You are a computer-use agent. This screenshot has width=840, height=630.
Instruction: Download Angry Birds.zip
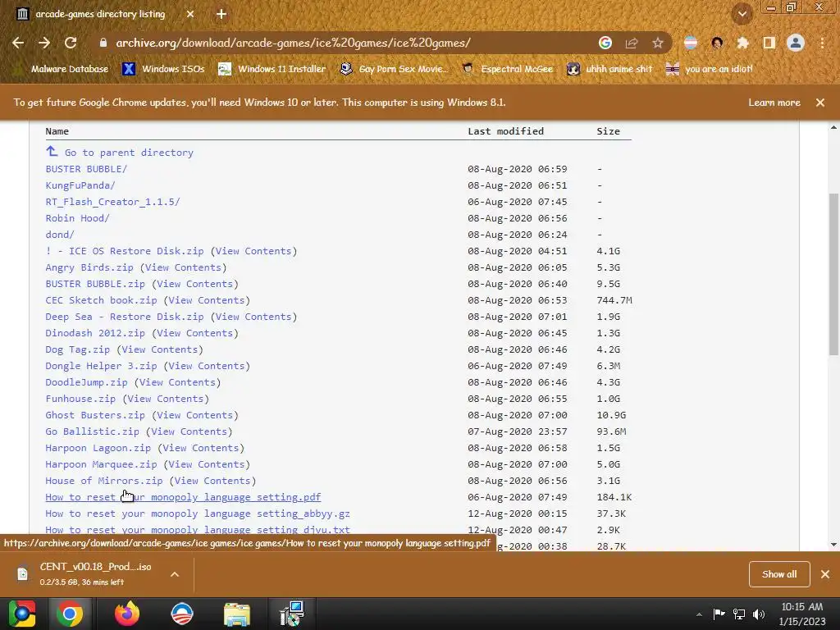click(89, 267)
